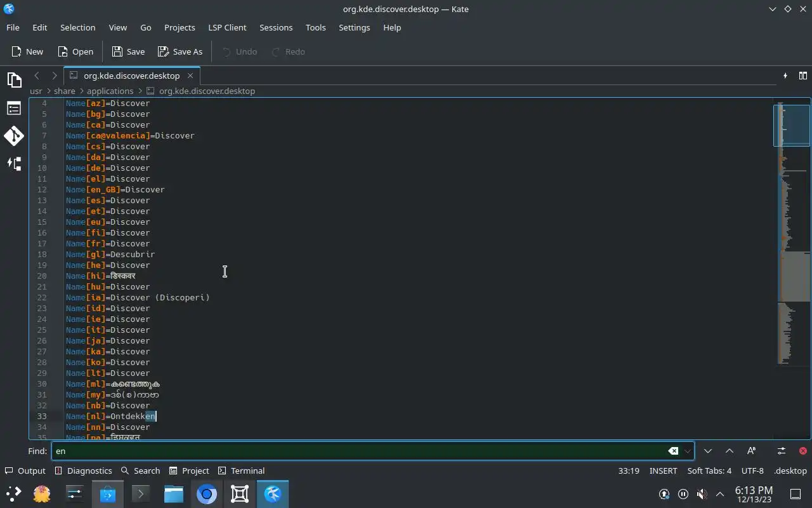
Task: Open the Projects menu
Action: [180, 27]
